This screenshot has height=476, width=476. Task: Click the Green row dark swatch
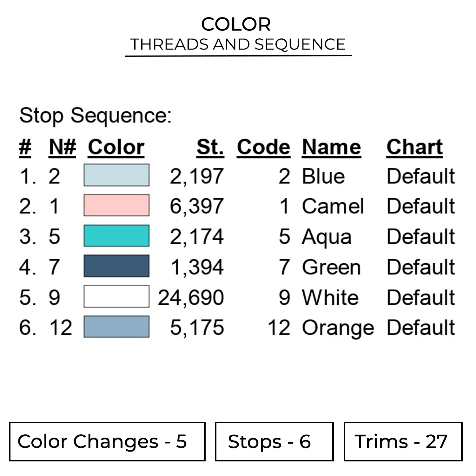(116, 266)
